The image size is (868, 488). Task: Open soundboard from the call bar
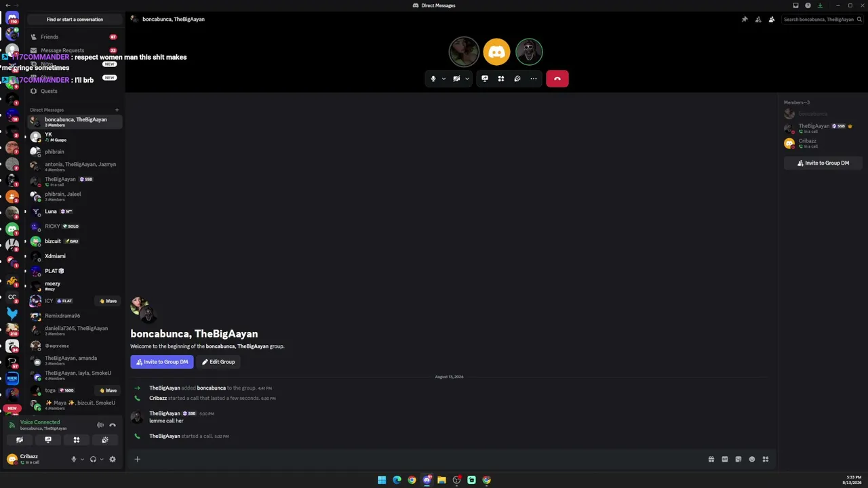click(517, 79)
